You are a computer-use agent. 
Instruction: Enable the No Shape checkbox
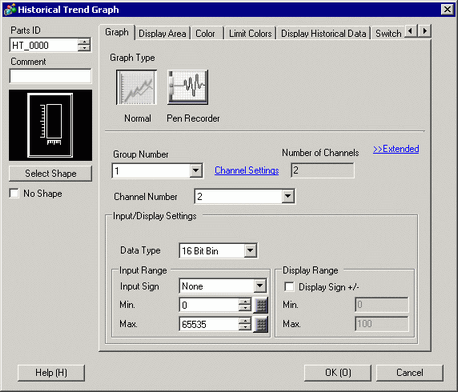pos(14,193)
